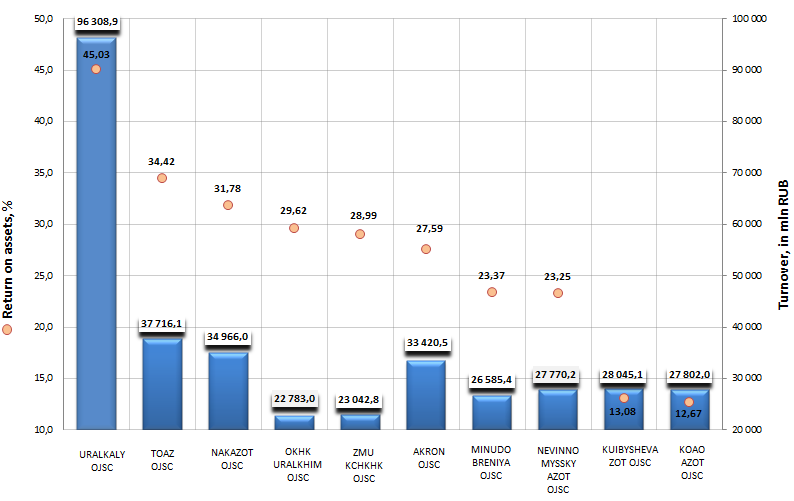This screenshot has height=501, width=794.
Task: Click the orange legend marker by Return on assets
Action: click(x=7, y=330)
